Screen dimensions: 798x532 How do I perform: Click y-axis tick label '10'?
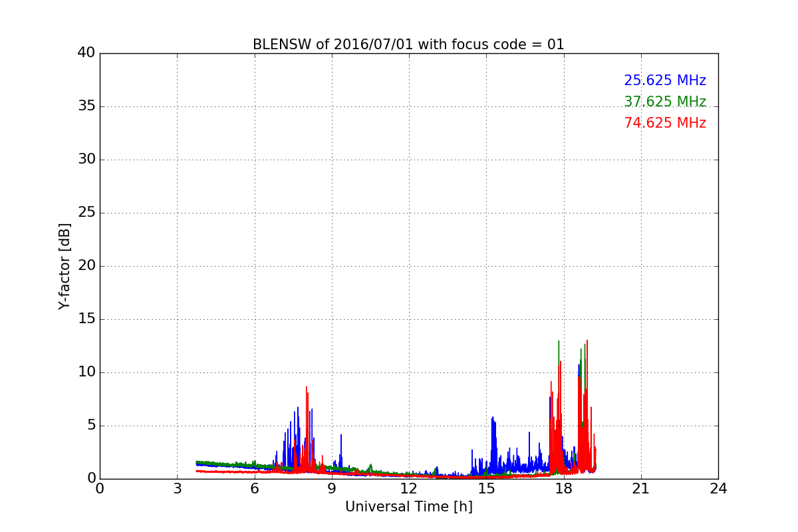tap(86, 372)
